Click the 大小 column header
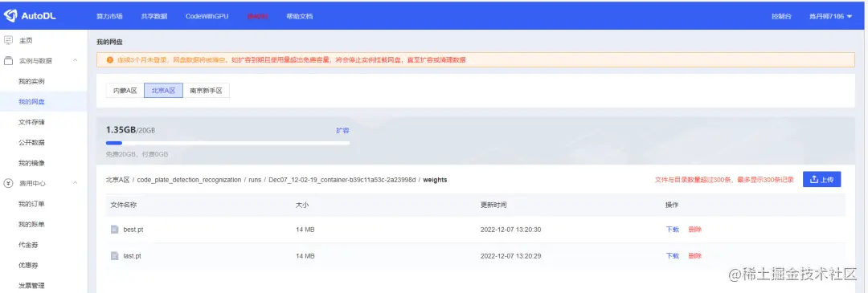The image size is (868, 293). 302,206
